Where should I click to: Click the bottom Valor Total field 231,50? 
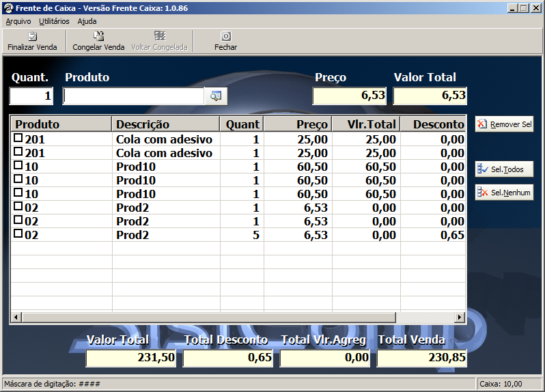(131, 358)
